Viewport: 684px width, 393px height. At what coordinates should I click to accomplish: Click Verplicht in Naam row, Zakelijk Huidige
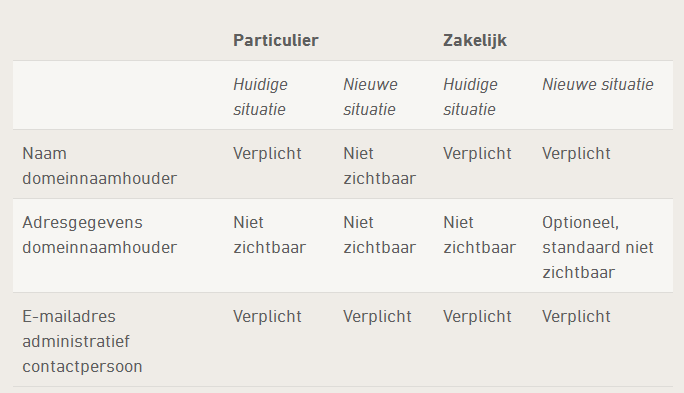(477, 154)
